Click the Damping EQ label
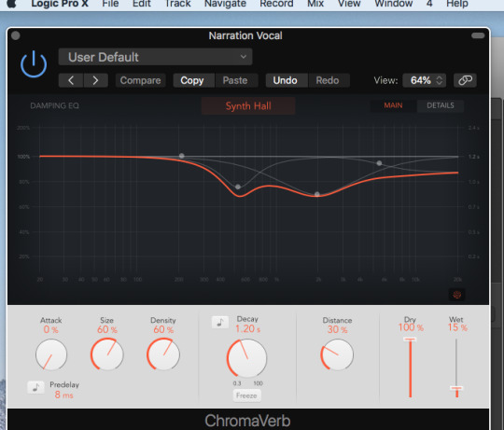 [55, 105]
